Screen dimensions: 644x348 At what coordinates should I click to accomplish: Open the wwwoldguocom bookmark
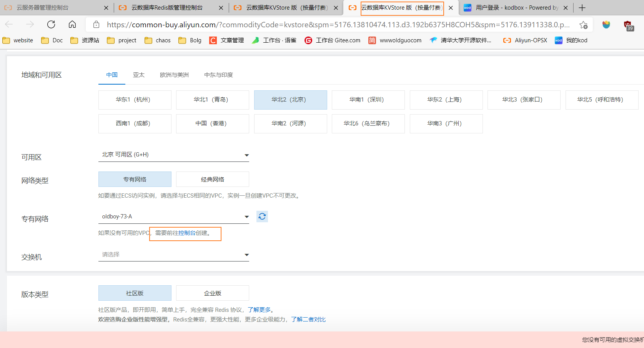pyautogui.click(x=395, y=40)
